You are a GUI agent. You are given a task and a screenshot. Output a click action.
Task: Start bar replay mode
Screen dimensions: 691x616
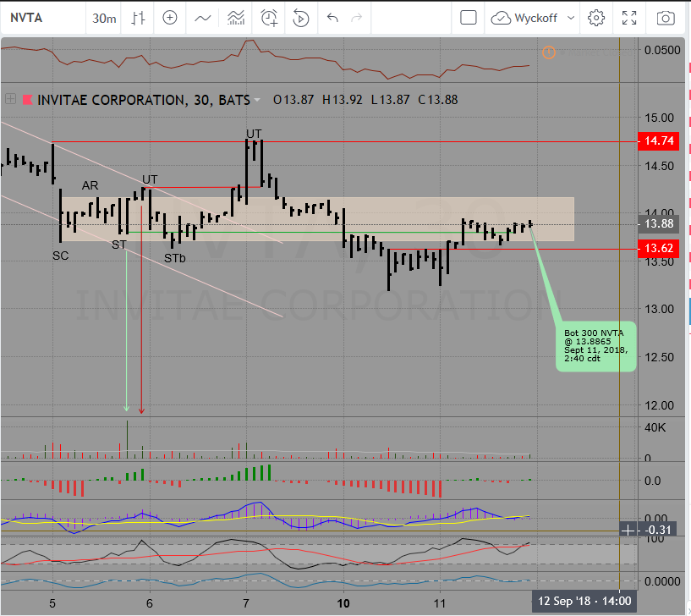coord(300,18)
